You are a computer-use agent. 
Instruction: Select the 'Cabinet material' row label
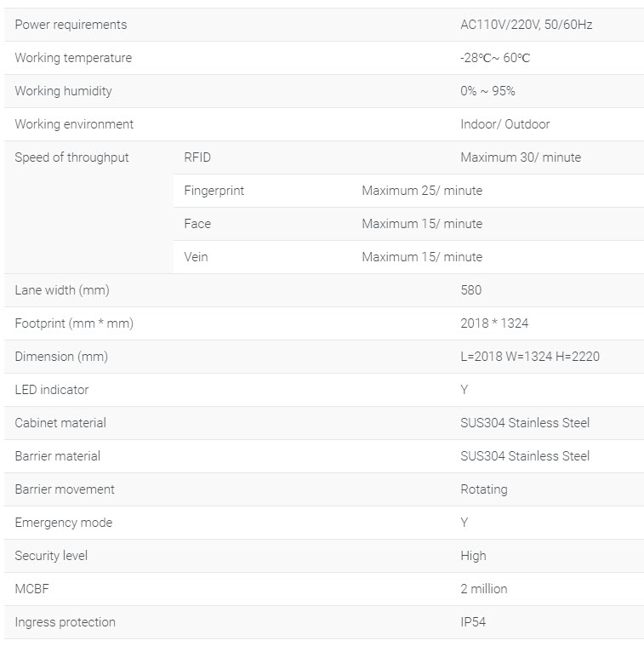click(60, 423)
